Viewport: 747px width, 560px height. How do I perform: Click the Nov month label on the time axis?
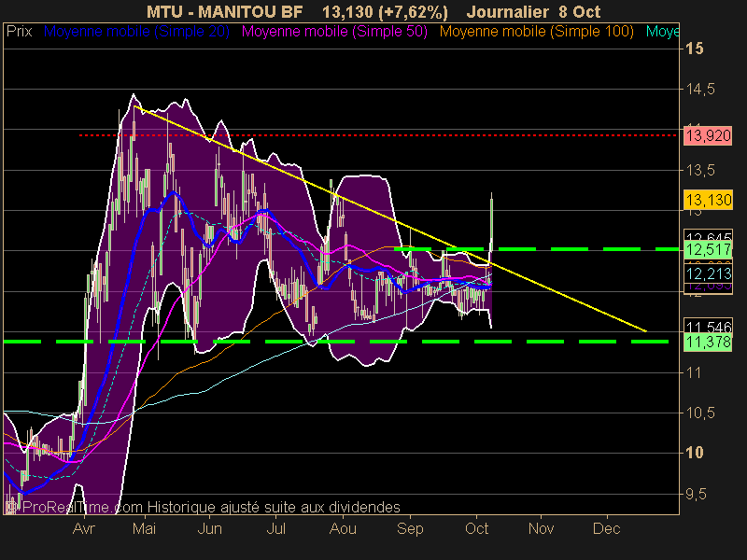click(x=542, y=528)
